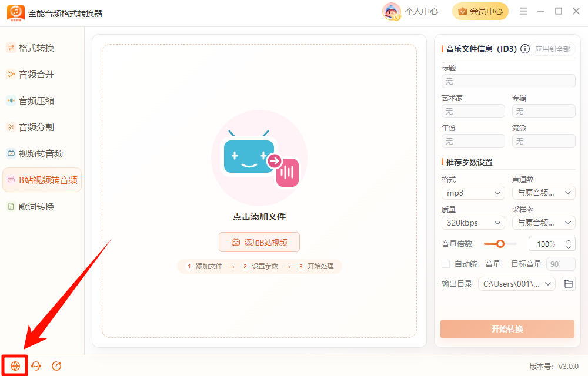Click step 3 开始处理 label

320,266
